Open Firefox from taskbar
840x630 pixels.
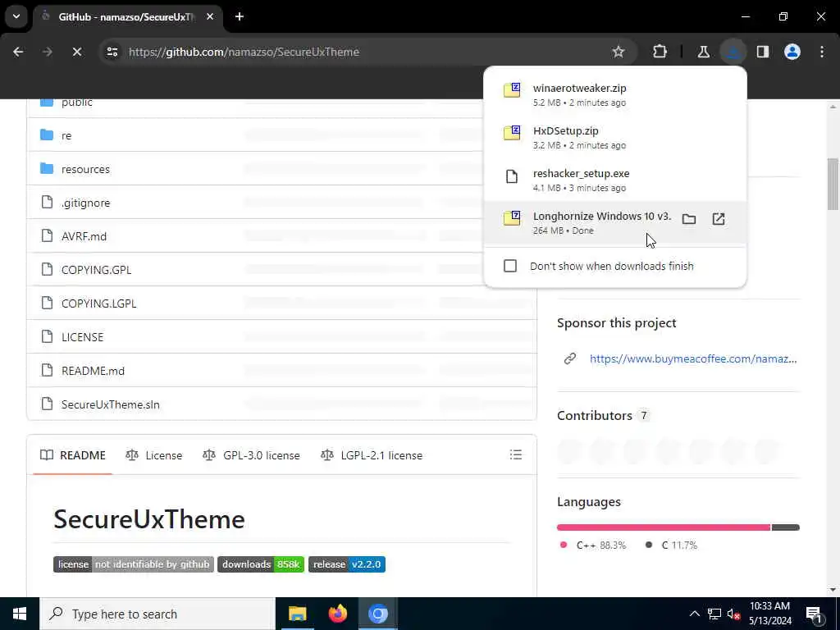pos(337,614)
